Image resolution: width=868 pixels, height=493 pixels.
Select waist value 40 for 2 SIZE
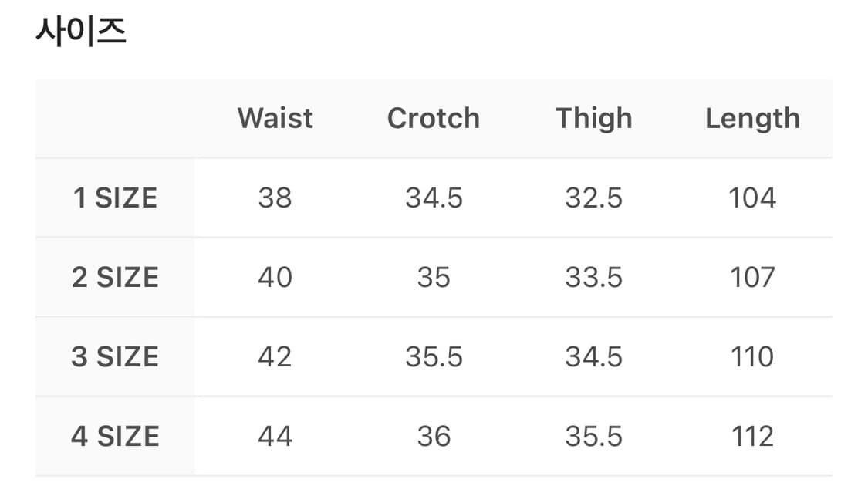[x=275, y=278]
